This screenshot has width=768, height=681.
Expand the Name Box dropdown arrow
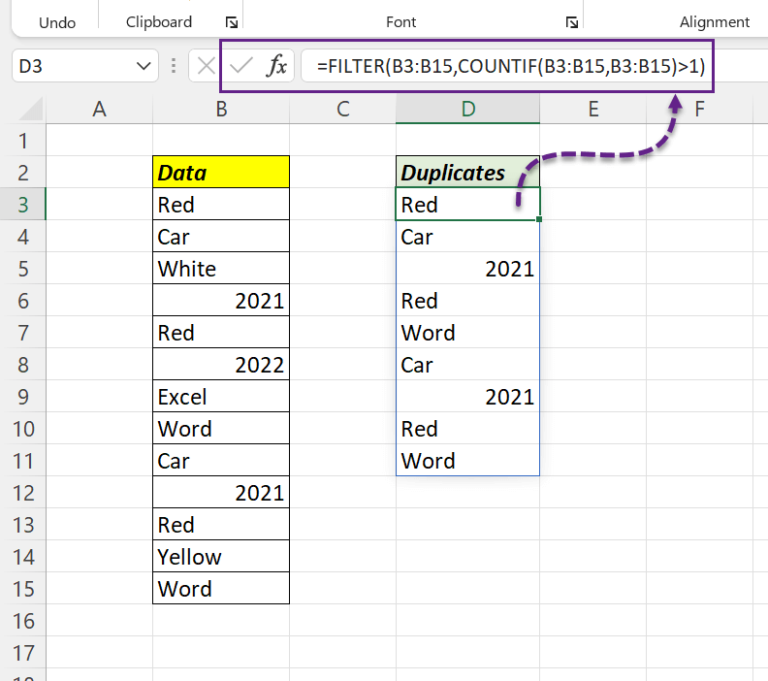(x=144, y=66)
